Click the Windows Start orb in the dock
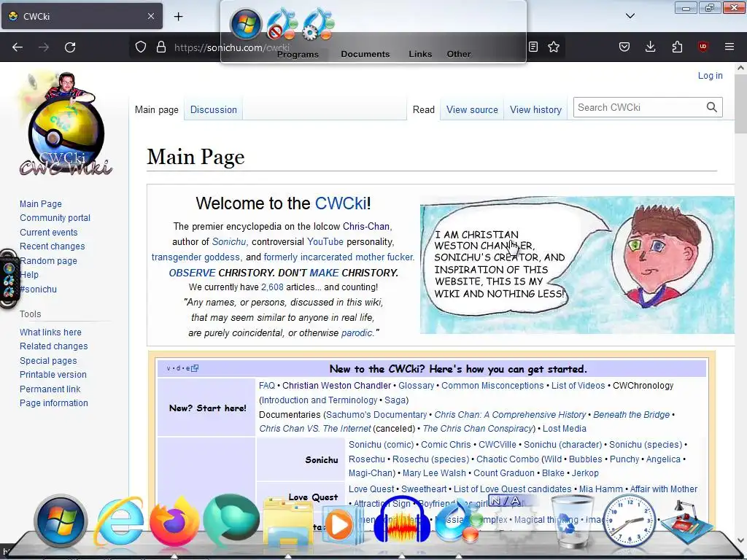The height and width of the screenshot is (560, 747). click(61, 521)
